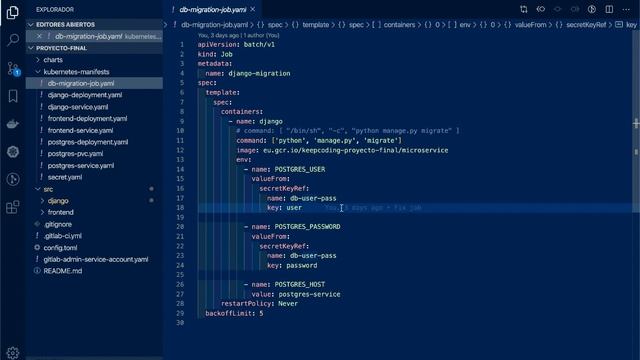Click the 'spec' breadcrumb after the file name
640x360 pixels.
click(x=275, y=25)
